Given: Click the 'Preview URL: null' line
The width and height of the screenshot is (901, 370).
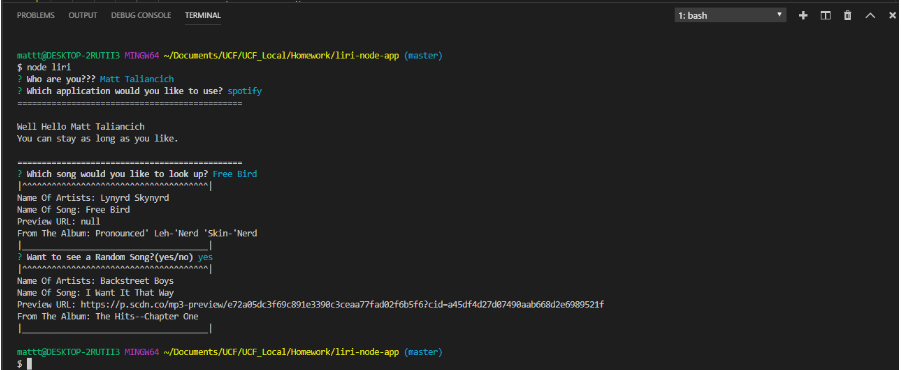Looking at the screenshot, I should click(x=59, y=221).
